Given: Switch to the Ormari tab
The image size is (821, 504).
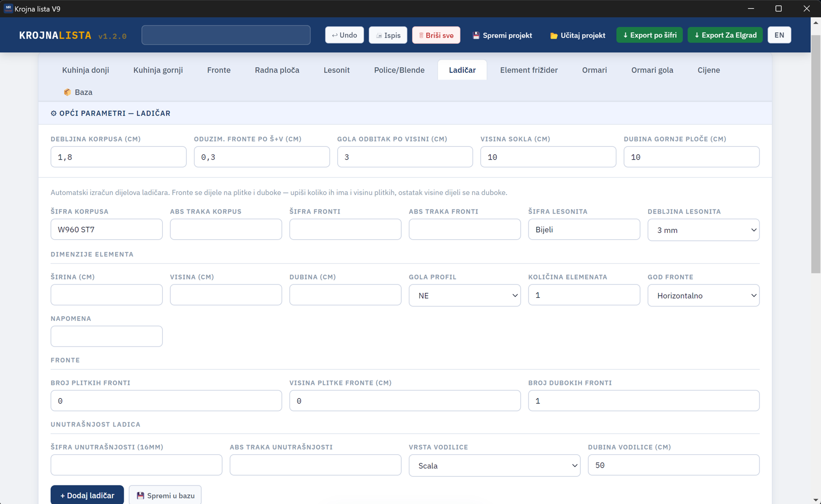Looking at the screenshot, I should [x=594, y=70].
